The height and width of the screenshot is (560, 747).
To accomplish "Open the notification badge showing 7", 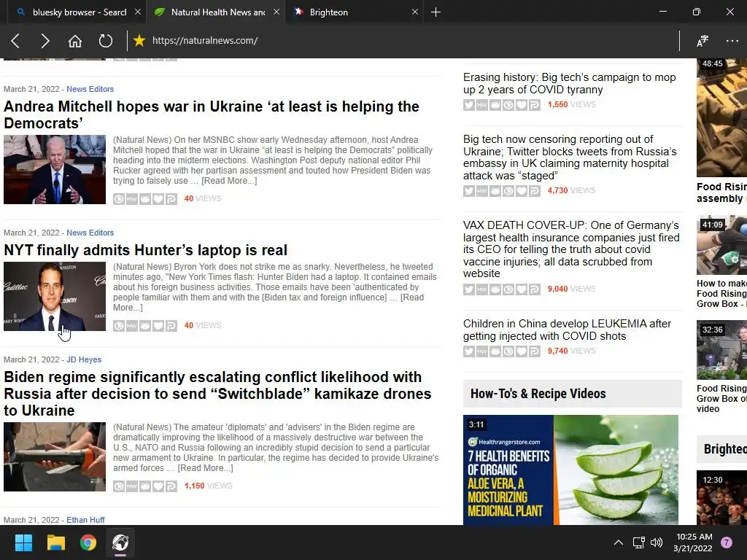I will (x=727, y=542).
